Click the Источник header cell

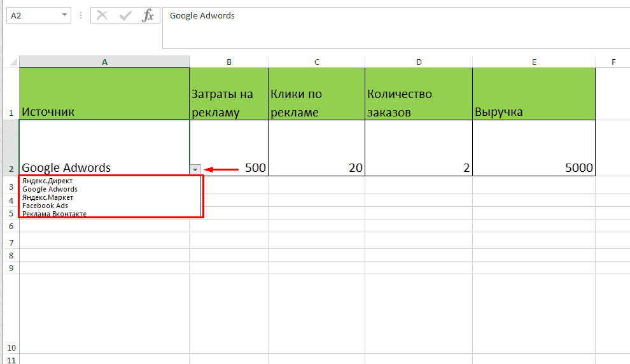click(x=104, y=94)
